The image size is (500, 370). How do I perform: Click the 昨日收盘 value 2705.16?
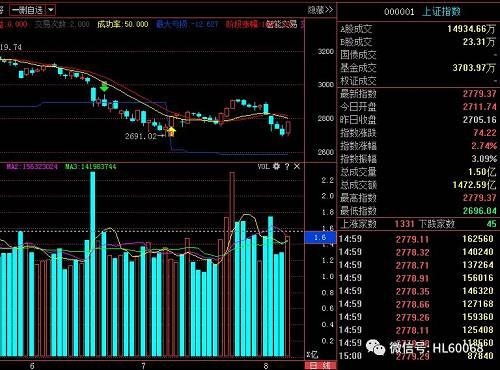(x=479, y=120)
